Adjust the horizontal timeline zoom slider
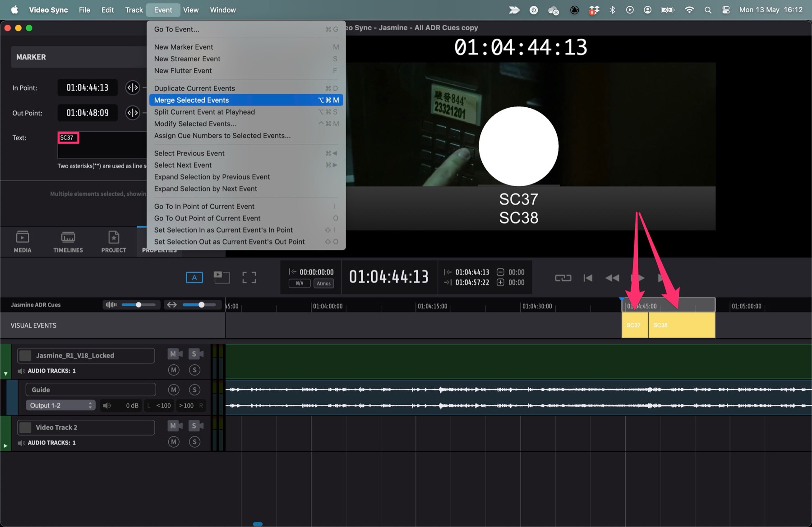The image size is (812, 527). coord(201,305)
